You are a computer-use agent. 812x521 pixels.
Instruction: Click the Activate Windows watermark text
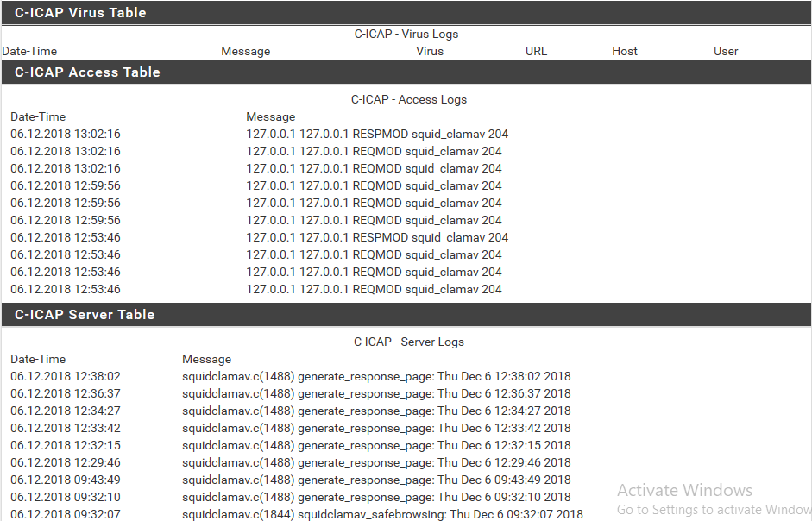[x=684, y=490]
